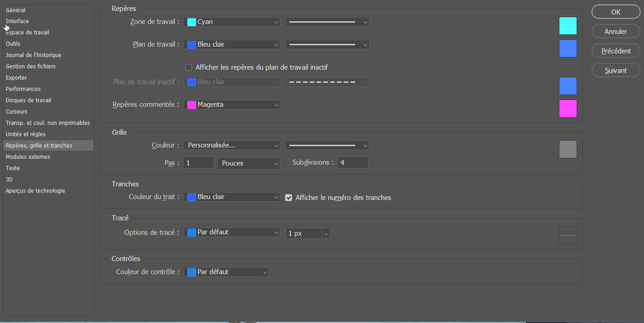Click the gray Grille color swatch

568,149
